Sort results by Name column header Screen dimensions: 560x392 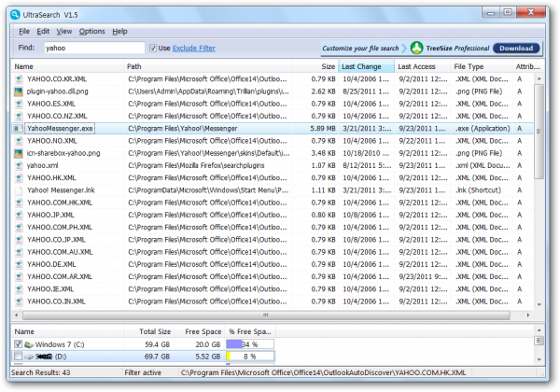coord(68,66)
